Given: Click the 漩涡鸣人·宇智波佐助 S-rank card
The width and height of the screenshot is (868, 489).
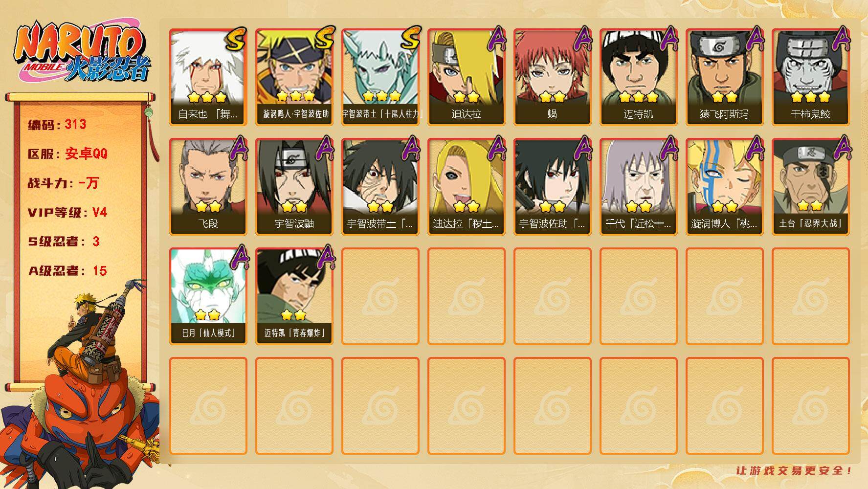Looking at the screenshot, I should point(294,77).
